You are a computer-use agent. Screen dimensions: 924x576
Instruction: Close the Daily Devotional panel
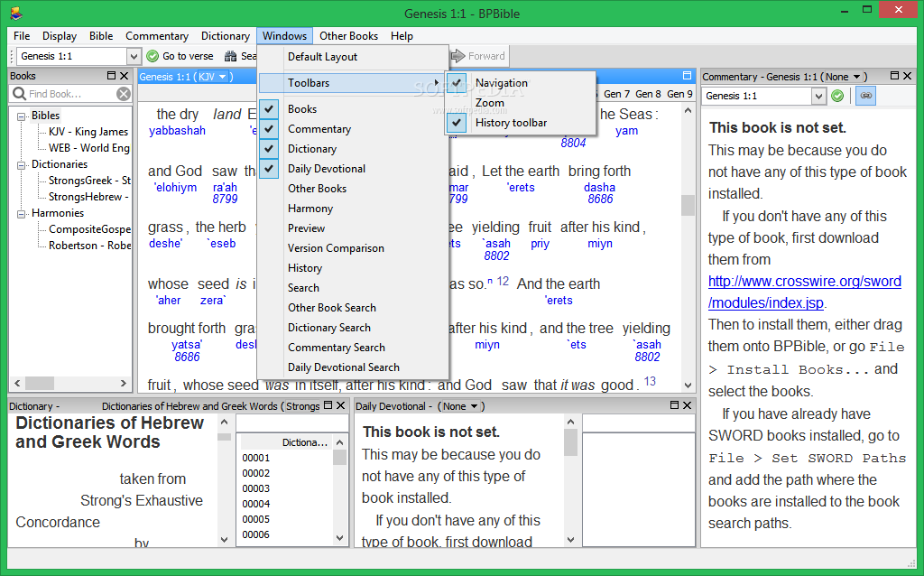pyautogui.click(x=687, y=405)
